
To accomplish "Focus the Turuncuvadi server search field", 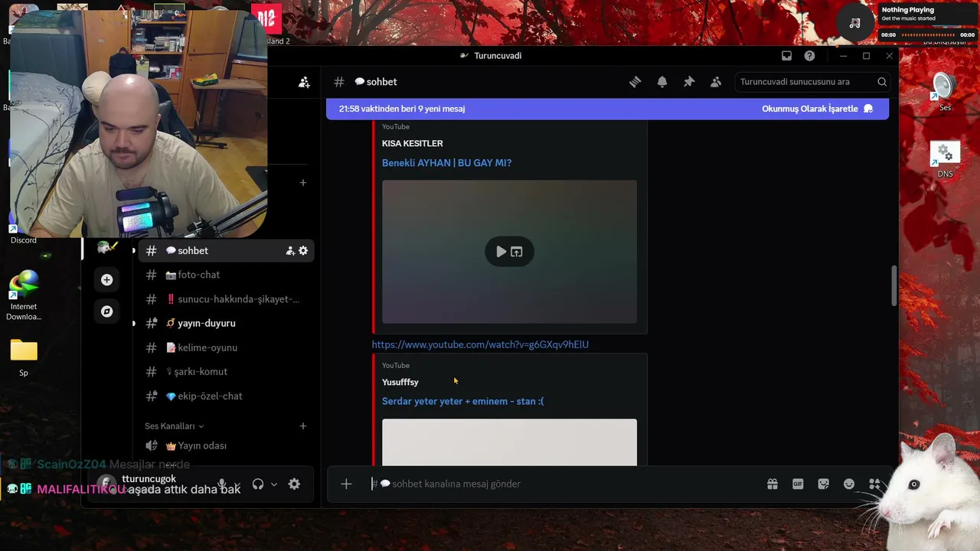I will pyautogui.click(x=812, y=82).
